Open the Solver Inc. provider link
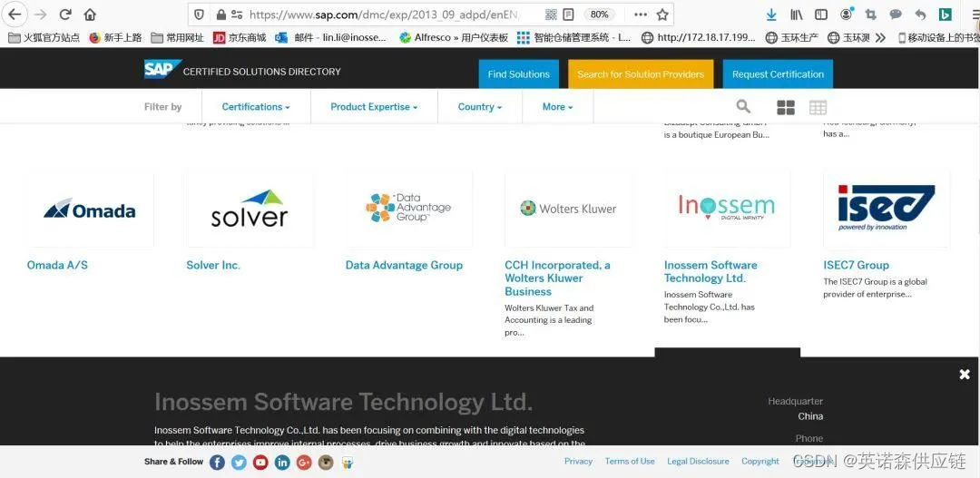 (213, 265)
